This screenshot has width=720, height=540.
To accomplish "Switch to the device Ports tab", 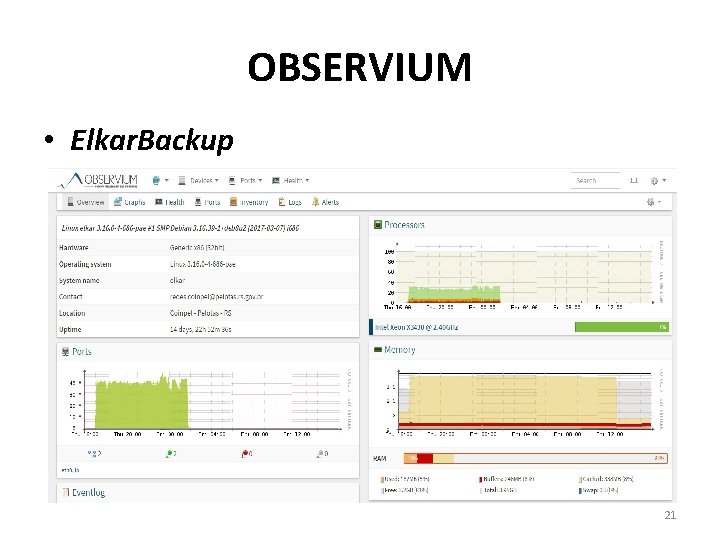I will tap(207, 202).
